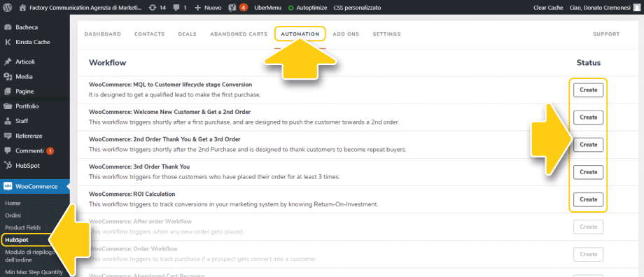This screenshot has height=277, width=644.
Task: Open Ciao, Donato Cremonesi account menu
Action: [x=600, y=8]
